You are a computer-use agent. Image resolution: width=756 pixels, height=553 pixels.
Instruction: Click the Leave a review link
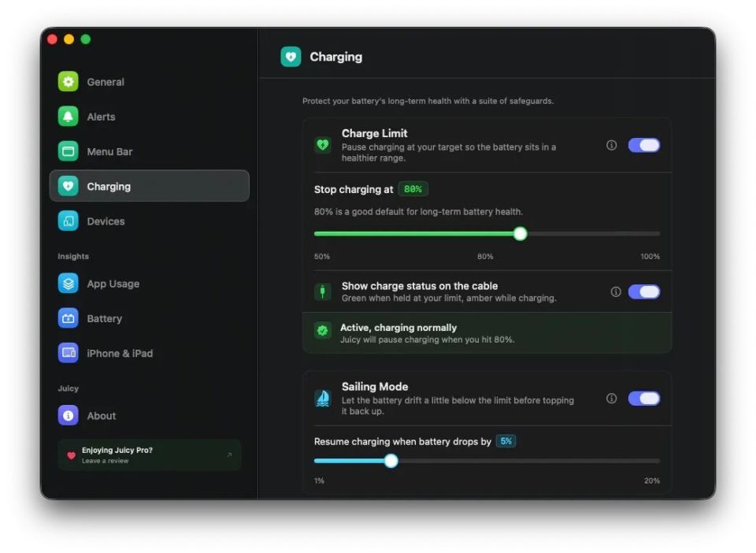(105, 461)
